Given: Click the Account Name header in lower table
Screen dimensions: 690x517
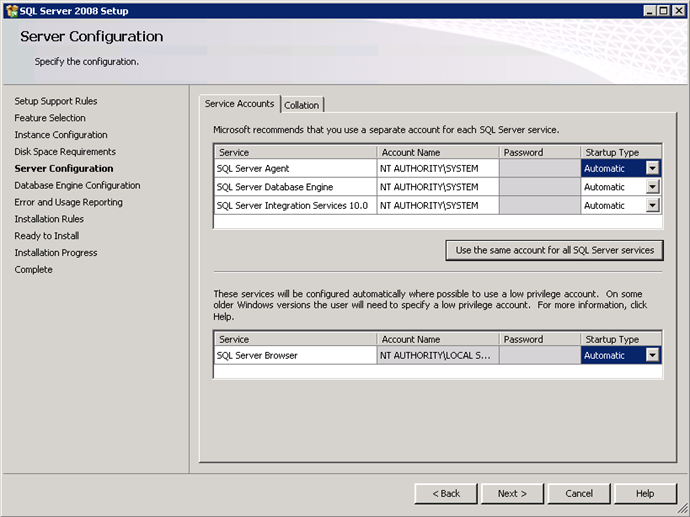Looking at the screenshot, I should coord(438,339).
